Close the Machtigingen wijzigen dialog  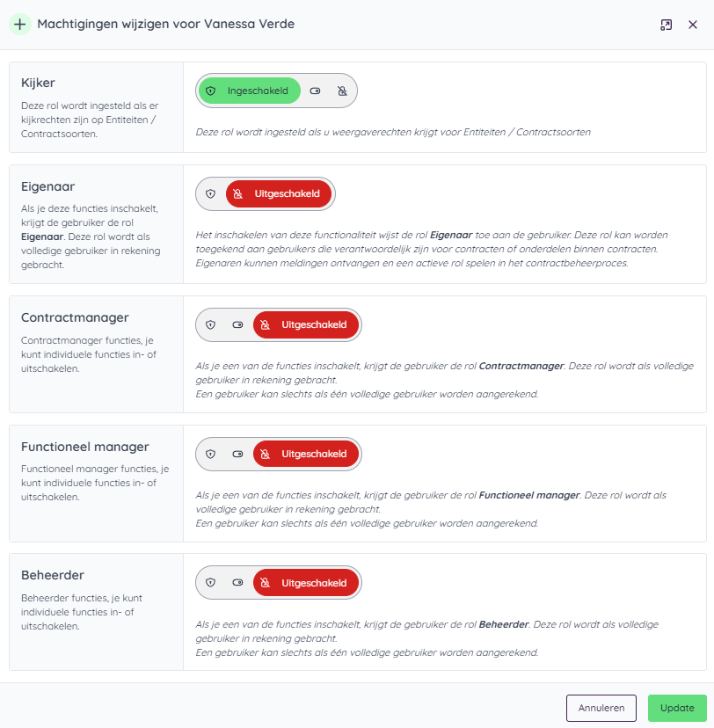(x=694, y=25)
